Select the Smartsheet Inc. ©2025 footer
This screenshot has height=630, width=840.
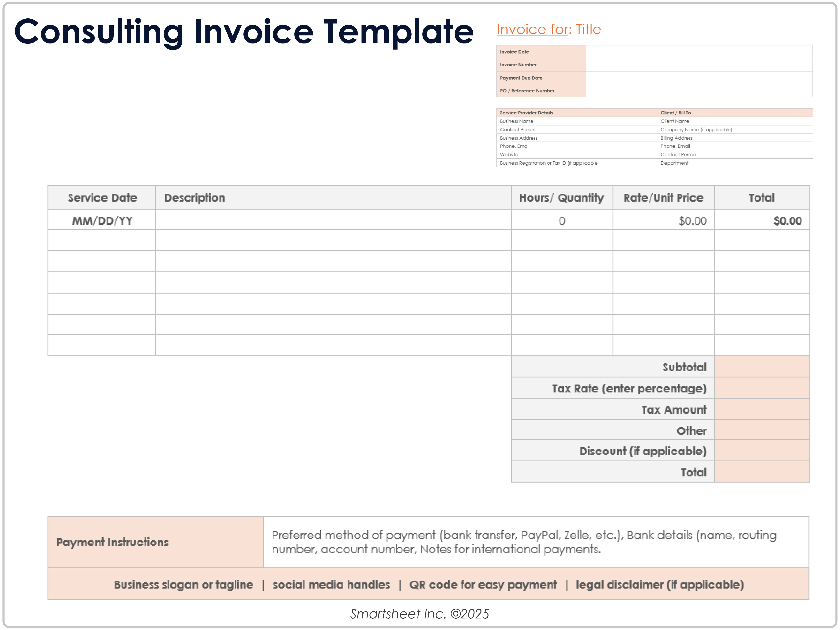420,614
